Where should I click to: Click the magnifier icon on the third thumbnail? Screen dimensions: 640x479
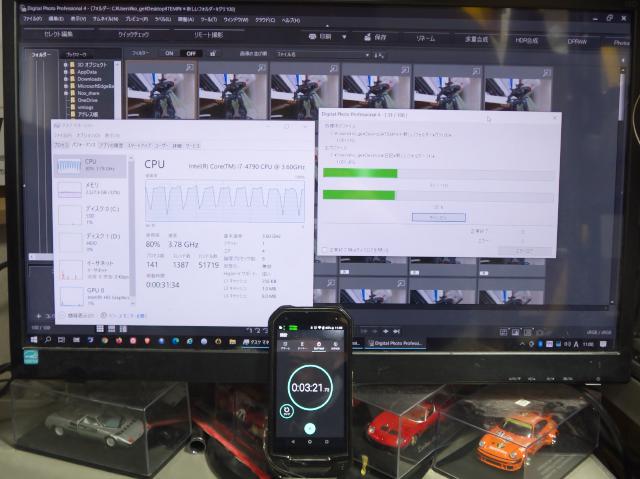pos(333,69)
